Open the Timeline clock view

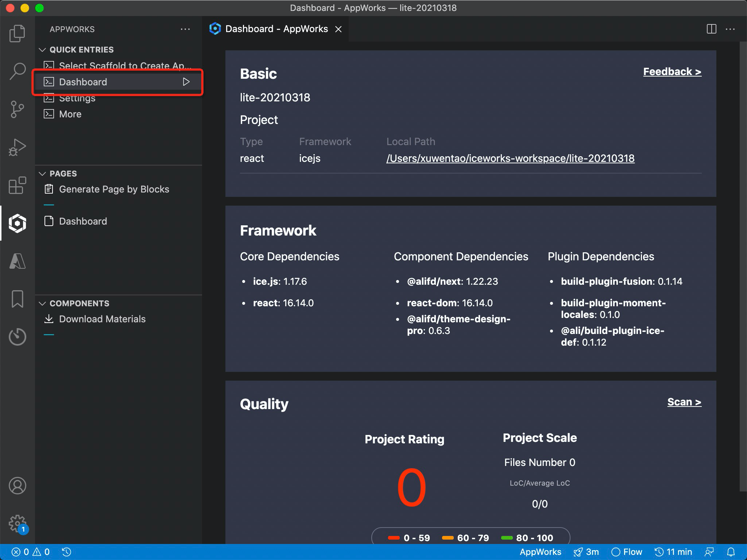[x=17, y=337]
